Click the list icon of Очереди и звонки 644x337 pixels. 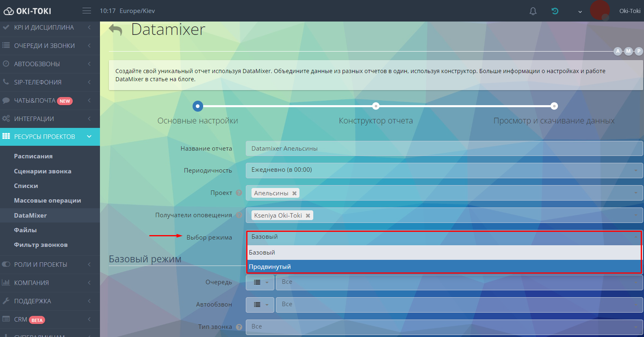tap(6, 45)
